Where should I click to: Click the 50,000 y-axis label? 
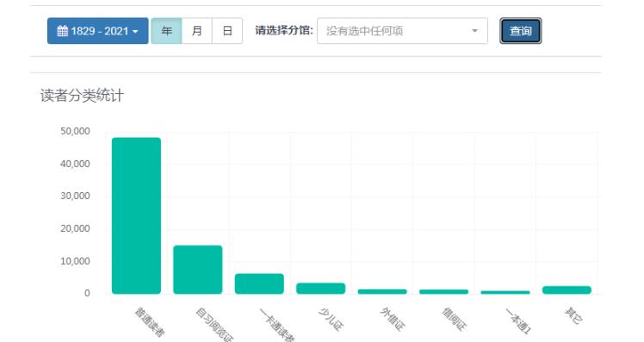tap(75, 131)
